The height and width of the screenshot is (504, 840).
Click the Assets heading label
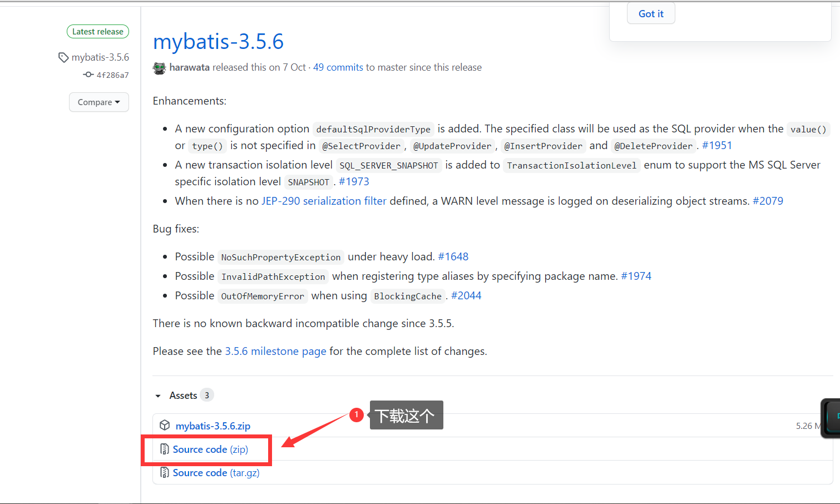(183, 396)
